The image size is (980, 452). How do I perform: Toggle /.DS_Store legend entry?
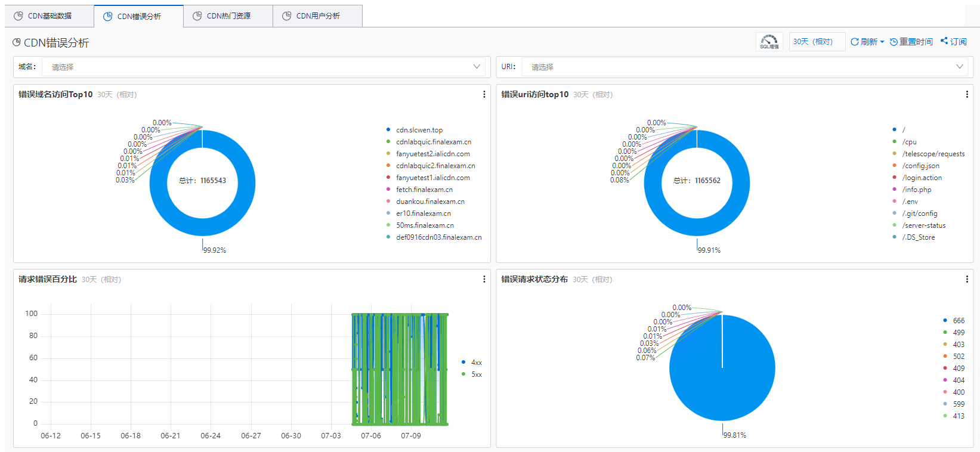[x=914, y=237]
